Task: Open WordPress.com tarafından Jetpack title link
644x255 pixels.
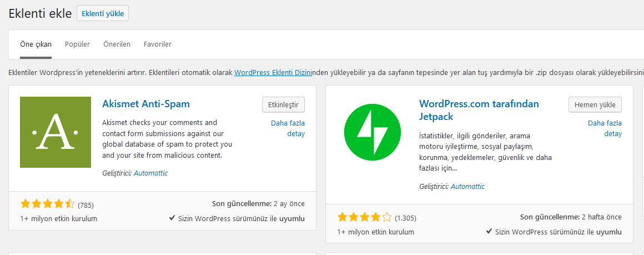Action: [x=479, y=110]
